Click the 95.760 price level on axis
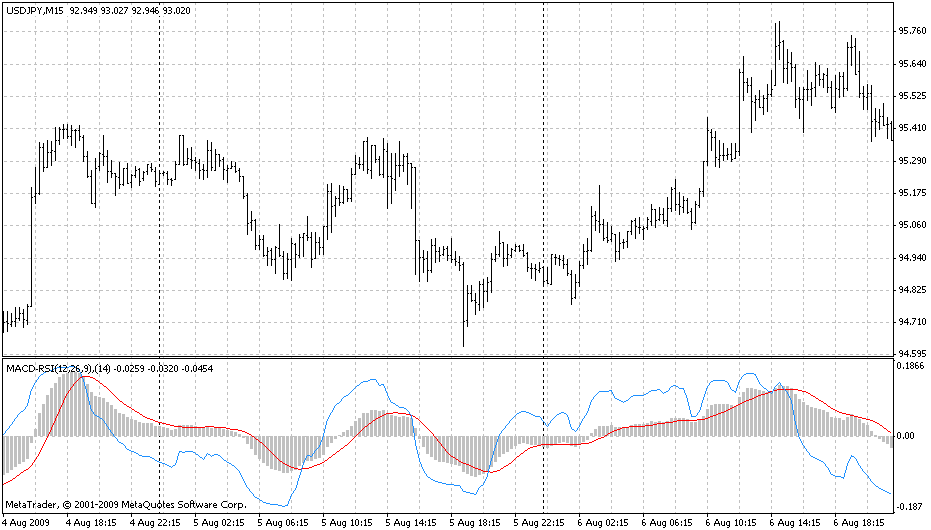The image size is (931, 530). 911,31
